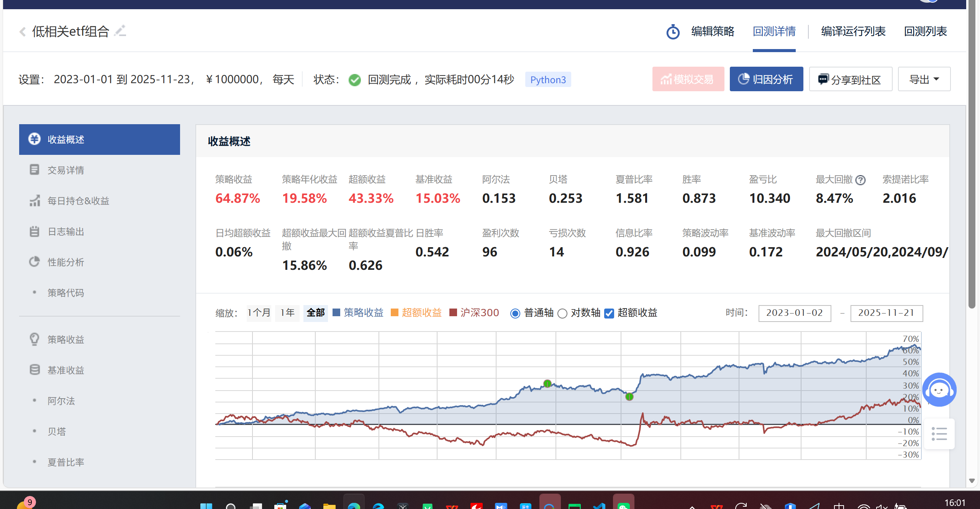The width and height of the screenshot is (980, 509).
Task: Toggle the blue 策略收益 legend swatch
Action: click(336, 312)
